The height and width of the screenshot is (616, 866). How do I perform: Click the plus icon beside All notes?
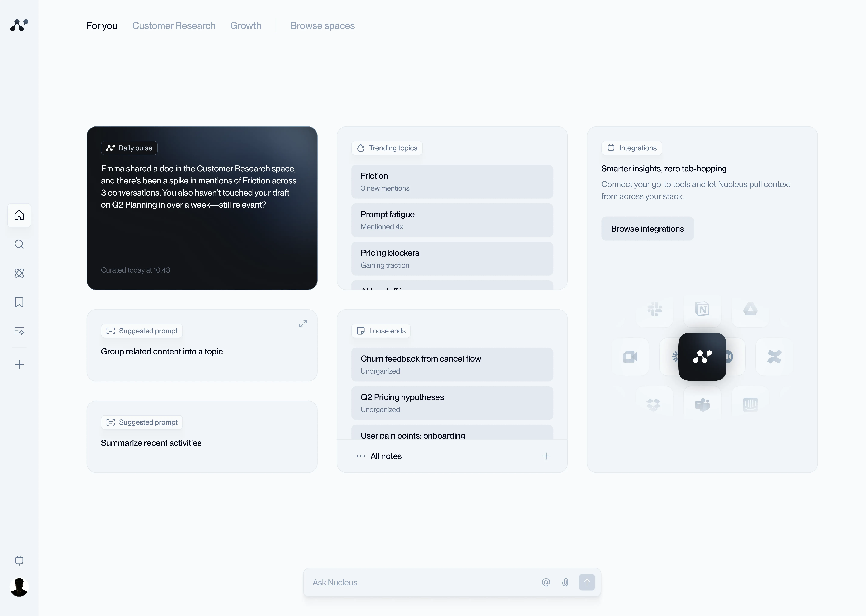coord(546,456)
